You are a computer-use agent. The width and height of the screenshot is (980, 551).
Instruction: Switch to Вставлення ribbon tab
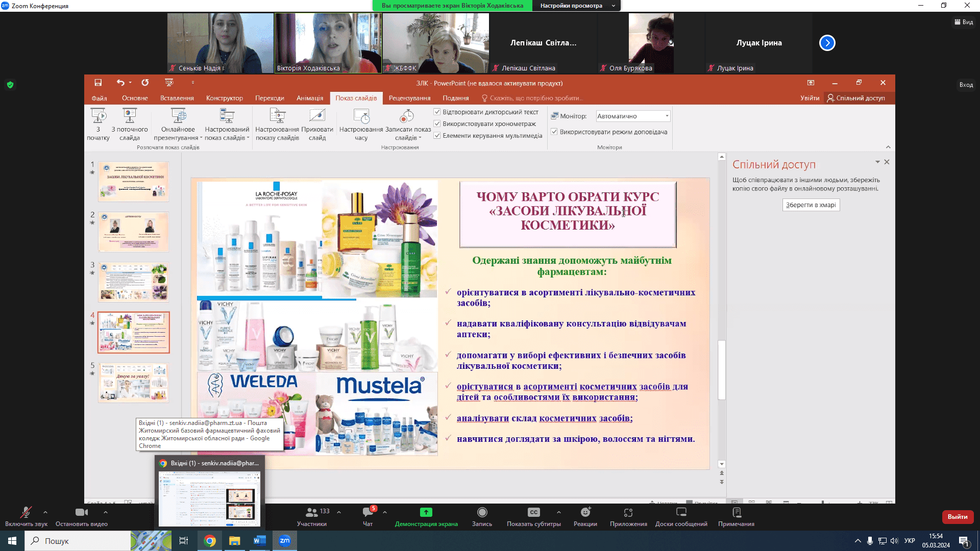(x=177, y=98)
